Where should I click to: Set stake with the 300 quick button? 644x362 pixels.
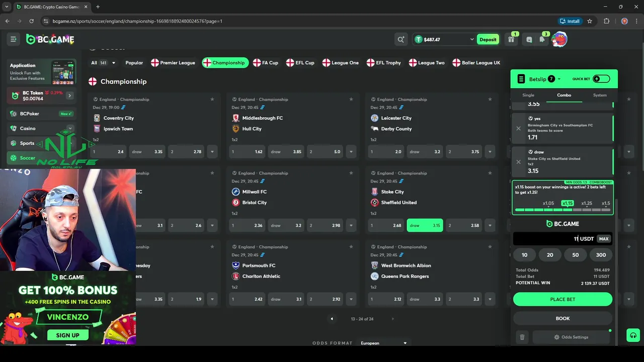[601, 255]
